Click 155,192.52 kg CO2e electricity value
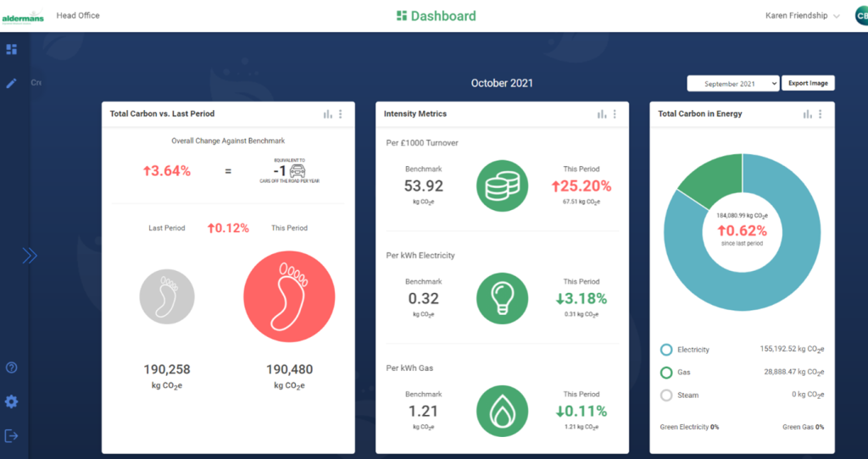 coord(793,350)
